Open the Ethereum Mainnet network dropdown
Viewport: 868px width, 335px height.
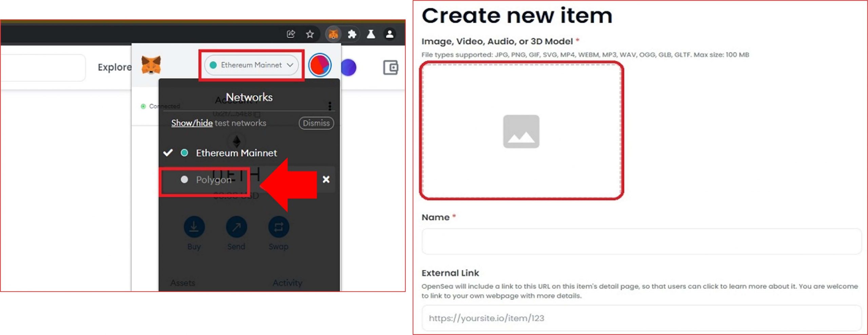252,65
